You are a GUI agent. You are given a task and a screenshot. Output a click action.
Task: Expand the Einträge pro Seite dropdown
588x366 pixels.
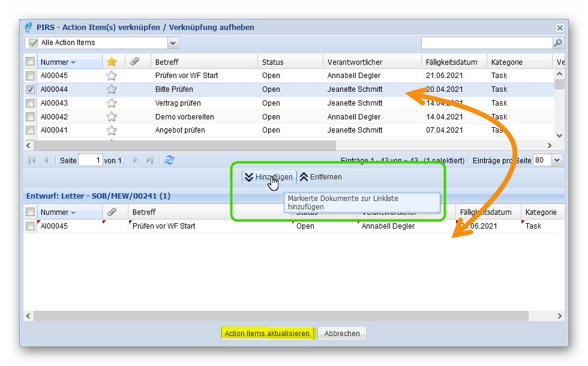(557, 160)
